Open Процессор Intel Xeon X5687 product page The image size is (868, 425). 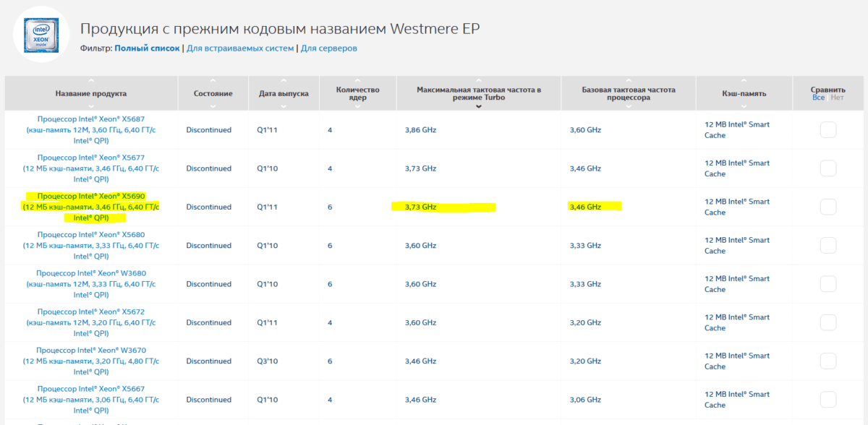(91, 130)
